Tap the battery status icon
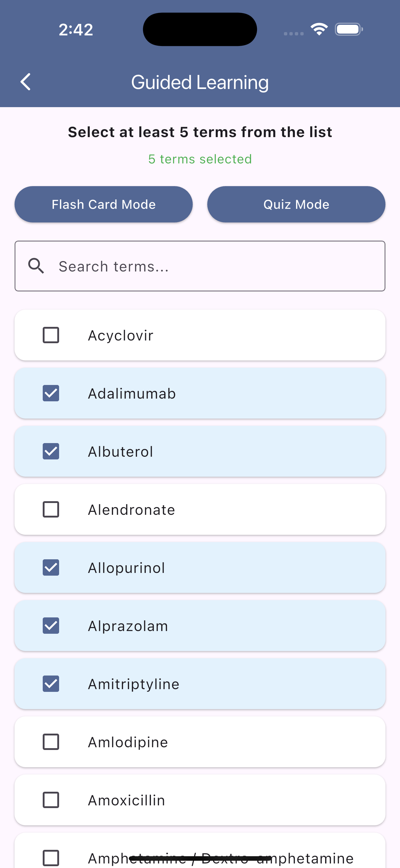Screen dimensions: 400x868 tap(349, 29)
